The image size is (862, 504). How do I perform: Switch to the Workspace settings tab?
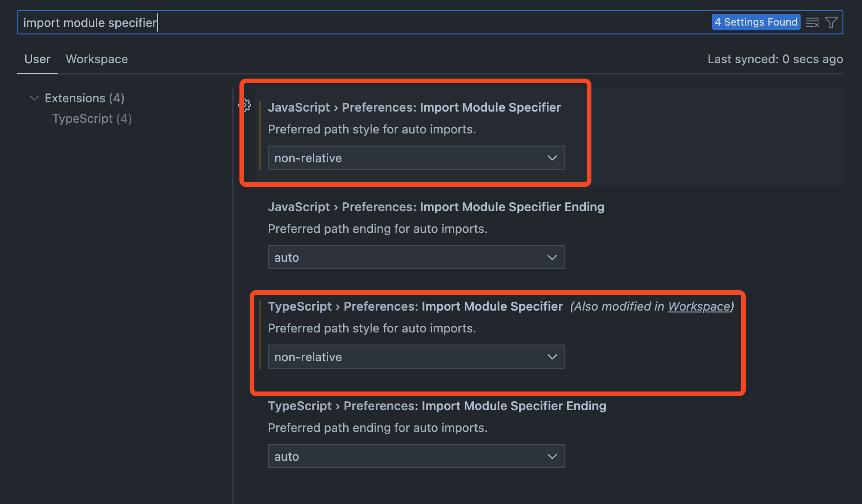click(x=97, y=59)
